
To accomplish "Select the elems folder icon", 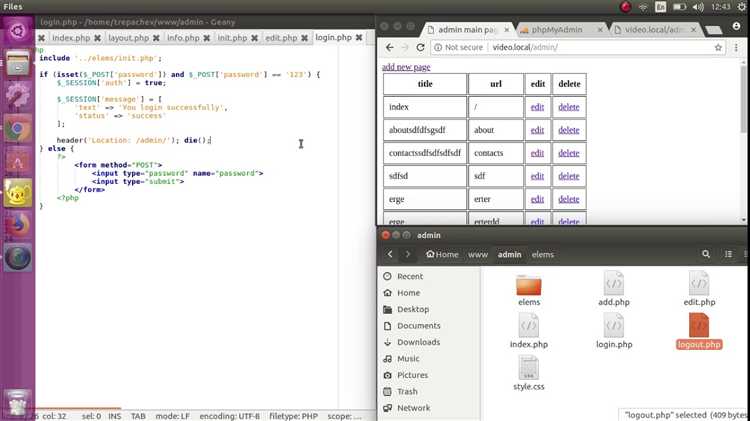I will click(x=529, y=286).
